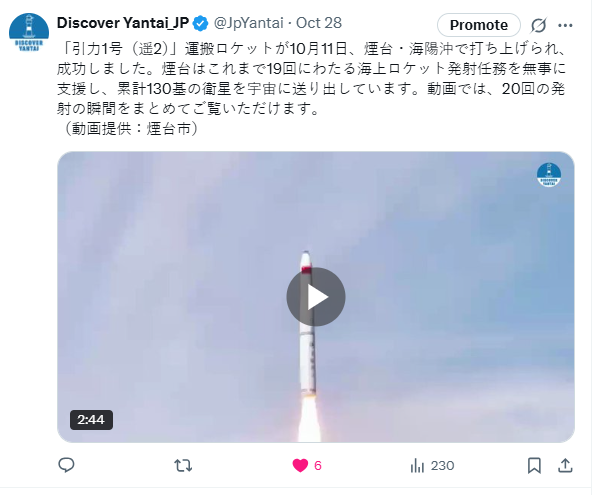
Task: Open Discover Yantai profile avatar
Action: click(x=29, y=32)
